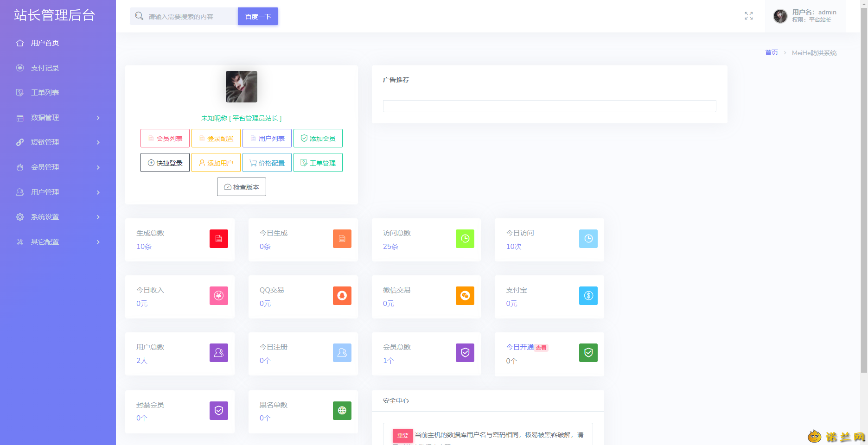Click the 百度一下 search button
This screenshot has height=445, width=868.
258,16
